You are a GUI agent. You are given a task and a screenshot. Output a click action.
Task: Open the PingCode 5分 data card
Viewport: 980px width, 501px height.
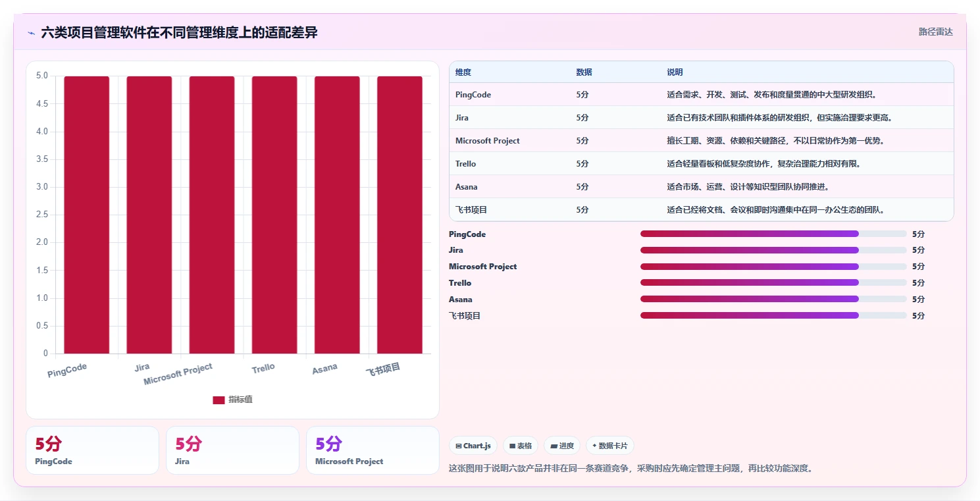point(92,450)
